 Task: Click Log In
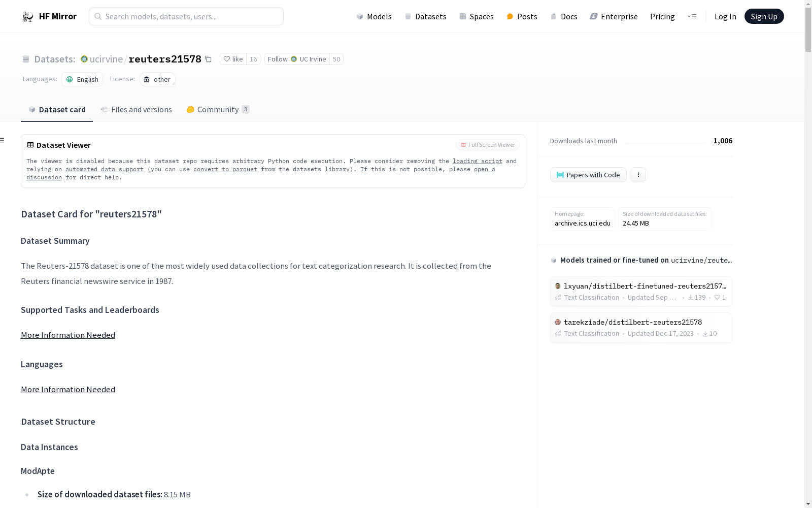[x=725, y=16]
